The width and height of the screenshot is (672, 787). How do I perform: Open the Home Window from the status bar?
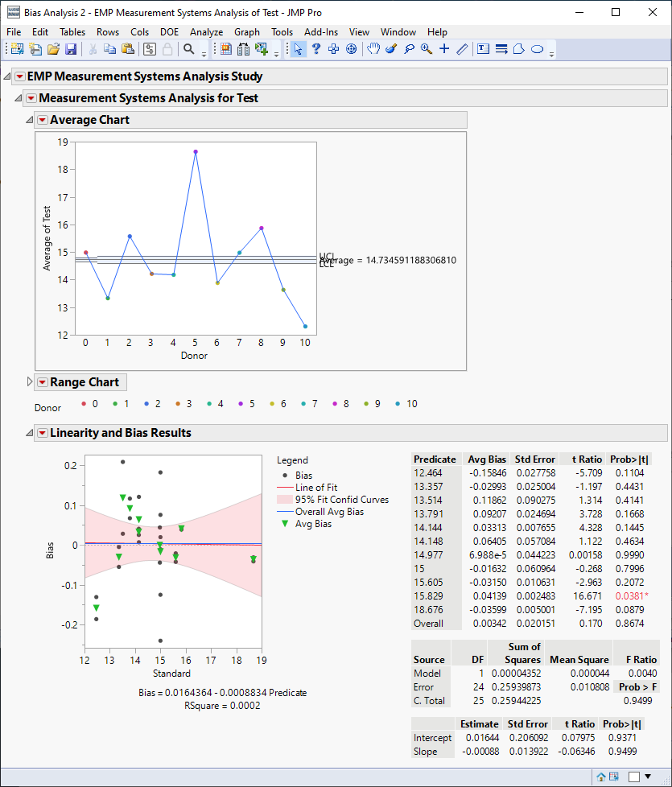601,776
